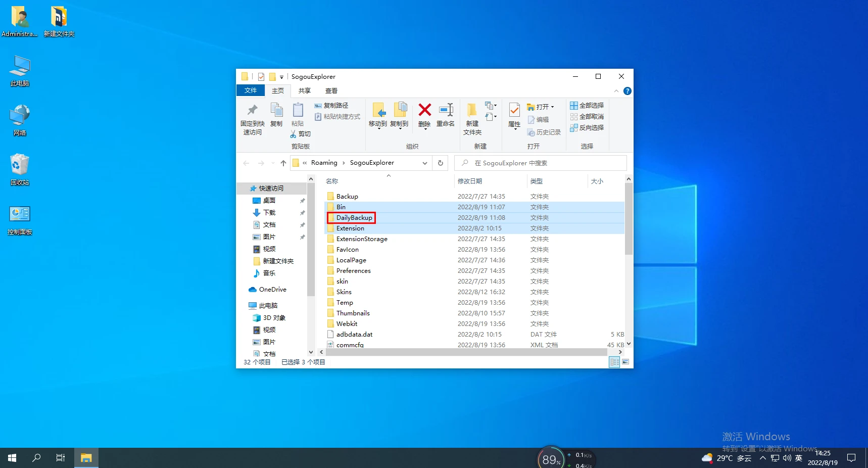Select the adbdata.dat file
Image resolution: width=868 pixels, height=468 pixels.
(x=354, y=334)
